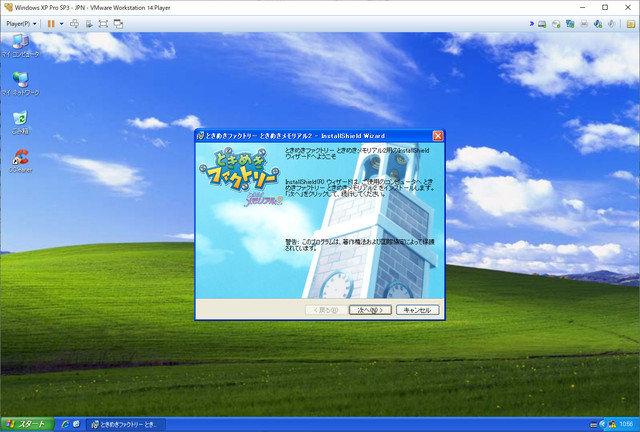Switch to Unity mode in VMware toolbar
This screenshot has width=640, height=432.
(x=118, y=24)
